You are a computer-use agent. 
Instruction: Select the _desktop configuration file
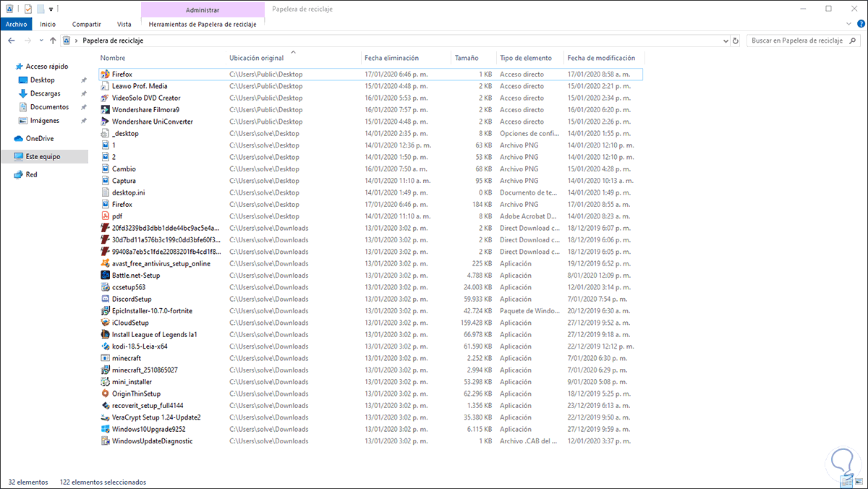point(370,133)
